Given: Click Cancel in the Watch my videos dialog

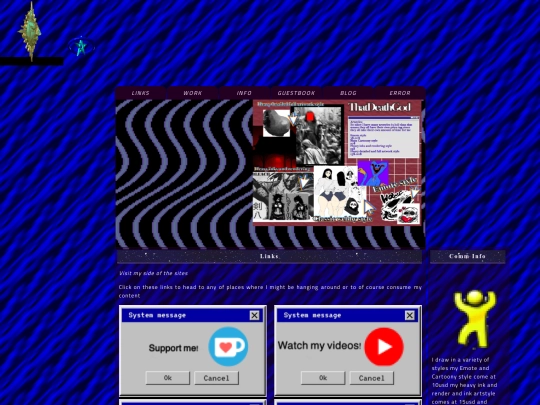Looking at the screenshot, I should pyautogui.click(x=372, y=378).
